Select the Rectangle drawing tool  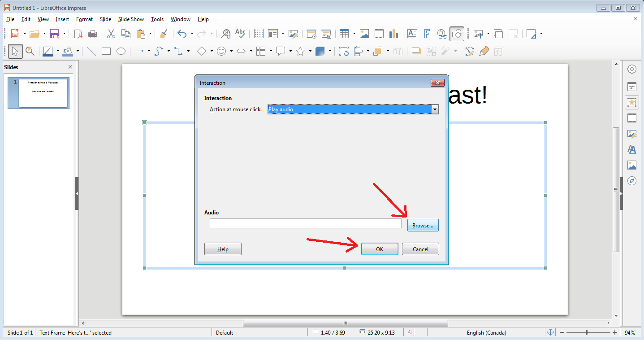pos(106,51)
